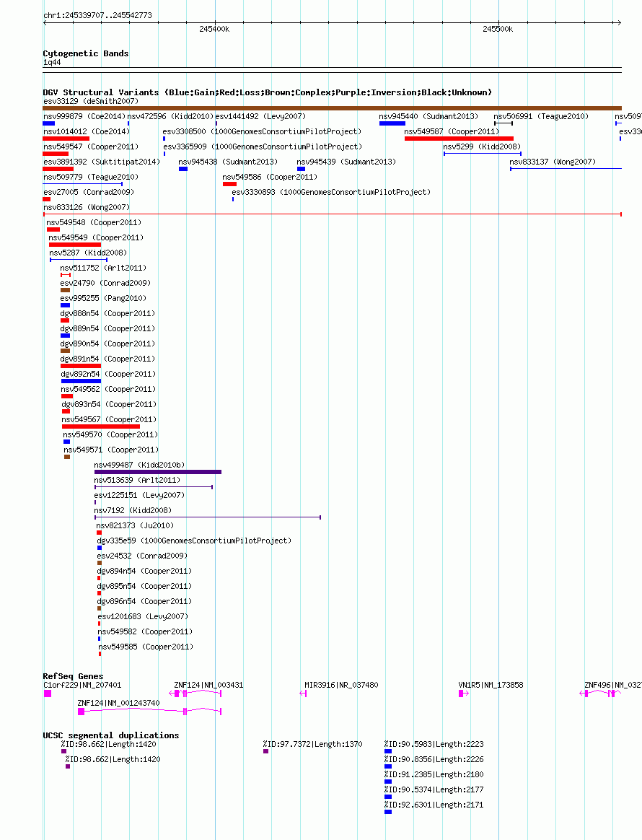This screenshot has height=840, width=642.
Task: Click the esv24532 (Conrad2009) label
Action: 142,556
